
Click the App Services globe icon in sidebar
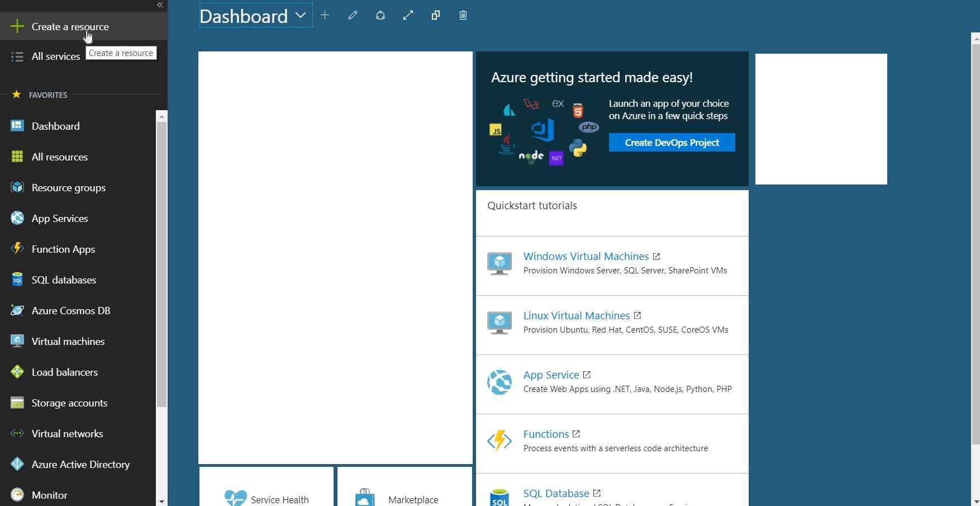[x=17, y=218]
